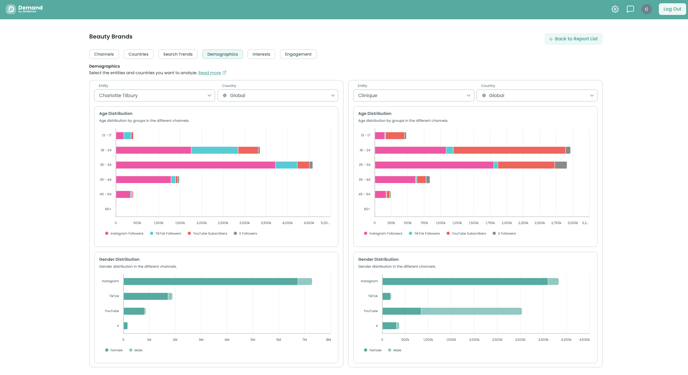Viewport: 688px width, 375px height.
Task: Click Age Distribution heading in Clinique panel
Action: click(375, 114)
